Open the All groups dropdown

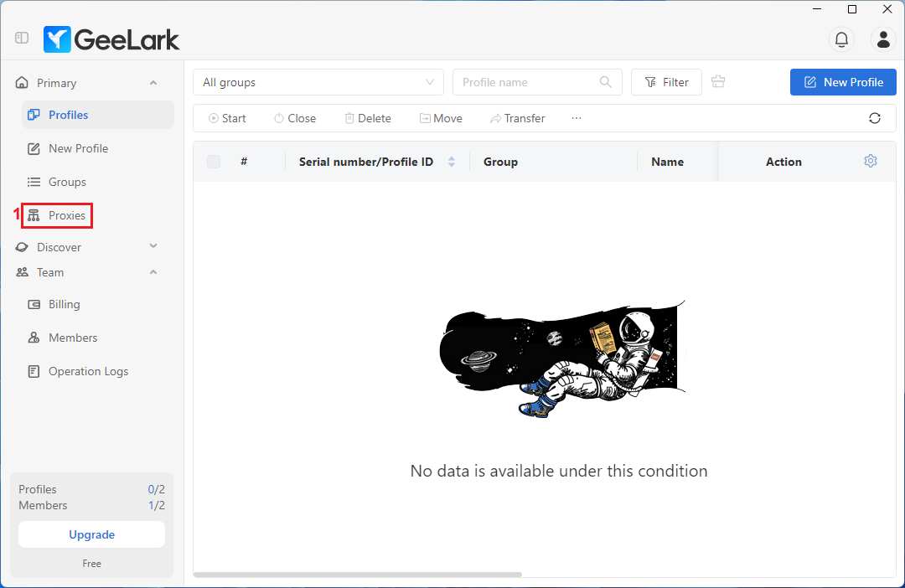(x=318, y=82)
